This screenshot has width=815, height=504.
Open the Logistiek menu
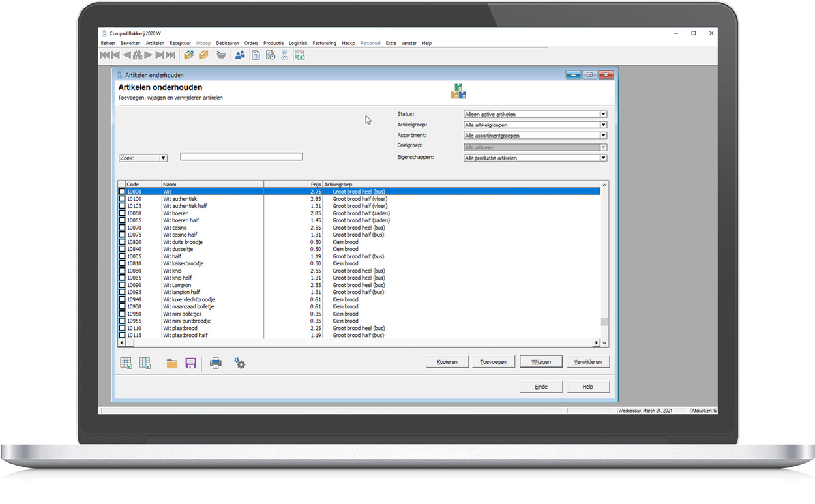coord(298,43)
